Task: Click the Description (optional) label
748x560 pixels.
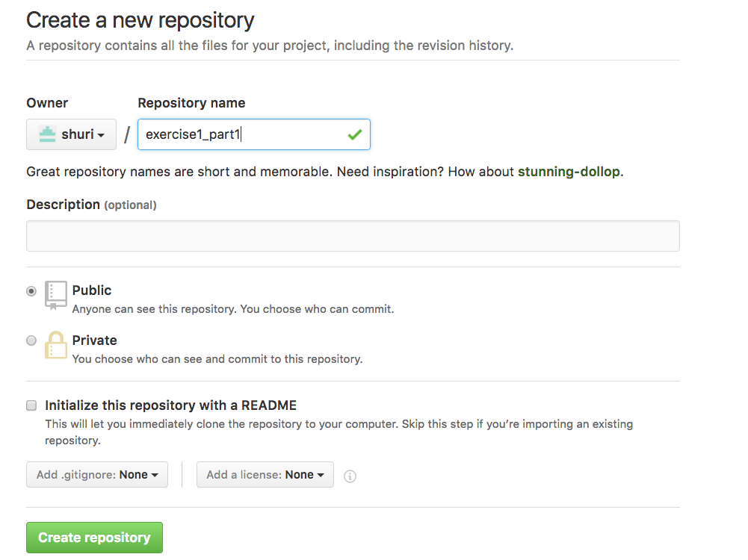Action: (91, 205)
